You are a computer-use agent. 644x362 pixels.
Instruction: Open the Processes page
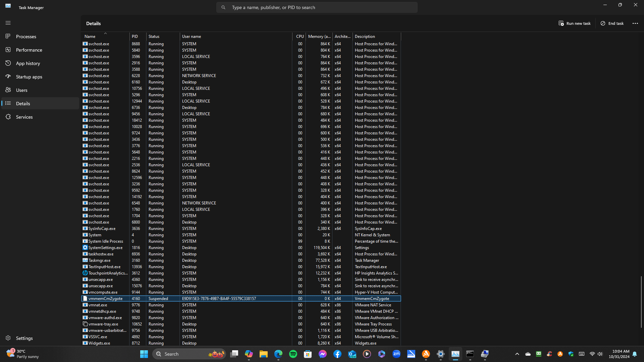[40, 37]
